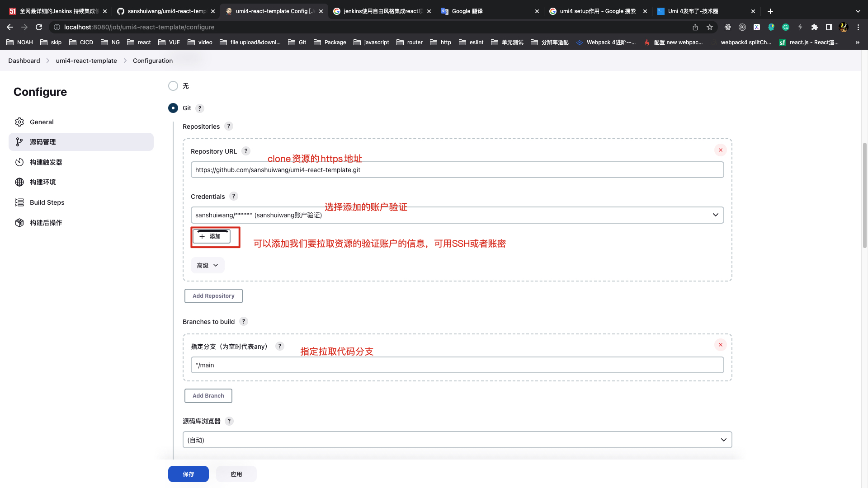Toggle the 高级 expander section
This screenshot has width=868, height=488.
point(207,264)
